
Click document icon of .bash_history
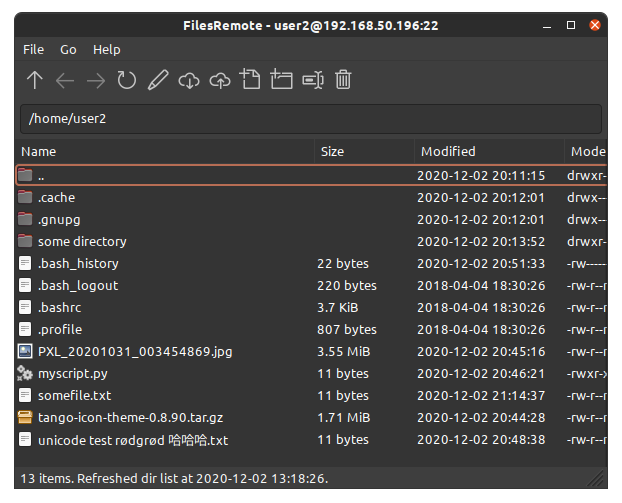25,263
